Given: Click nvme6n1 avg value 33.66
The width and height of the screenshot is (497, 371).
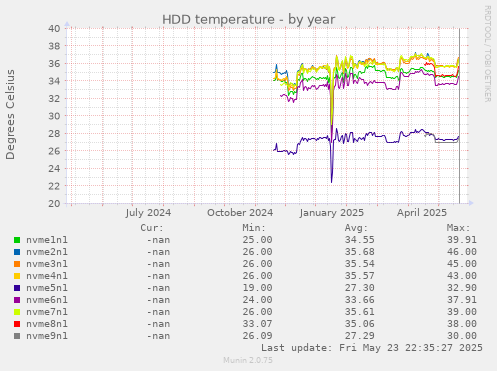Looking at the screenshot, I should (x=359, y=300).
